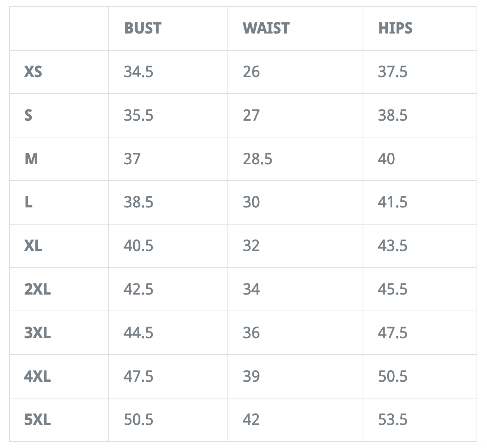Select the 3XL size row label
This screenshot has width=487, height=448.
pos(37,333)
